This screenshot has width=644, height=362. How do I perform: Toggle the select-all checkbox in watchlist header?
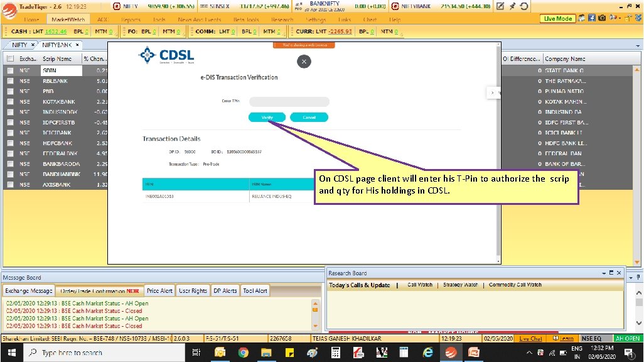pyautogui.click(x=10, y=59)
